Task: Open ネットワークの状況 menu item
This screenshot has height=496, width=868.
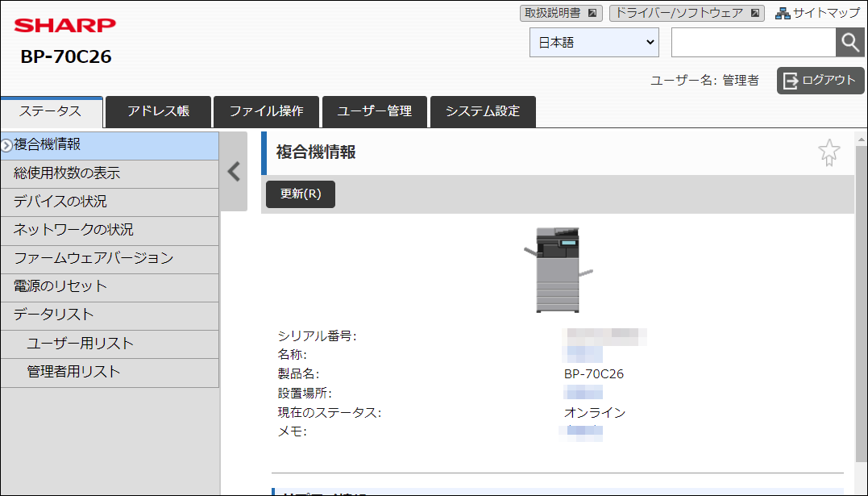Action: [110, 230]
